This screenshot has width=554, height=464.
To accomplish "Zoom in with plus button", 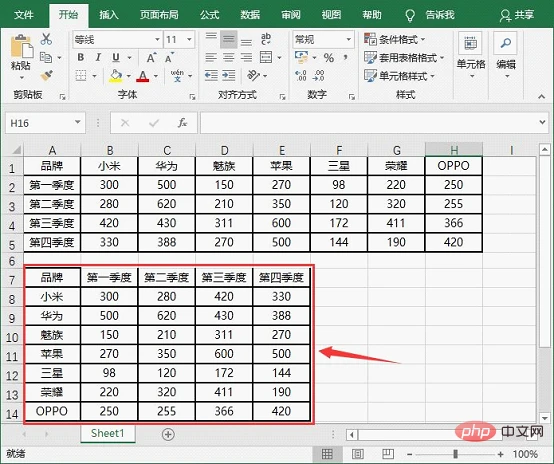I will click(x=500, y=454).
